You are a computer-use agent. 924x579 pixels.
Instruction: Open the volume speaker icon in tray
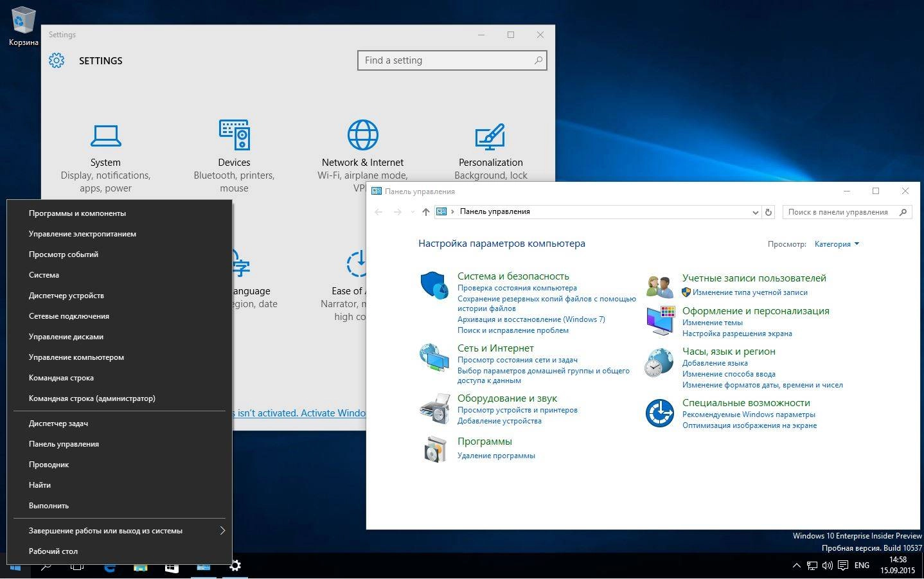coord(828,566)
